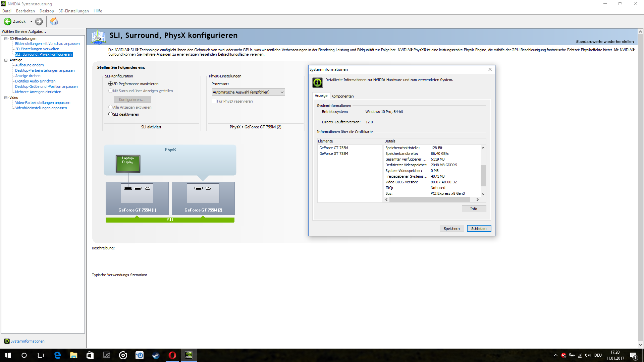
Task: Collapse the 3D-Einstellungen tree node
Action: 6,39
